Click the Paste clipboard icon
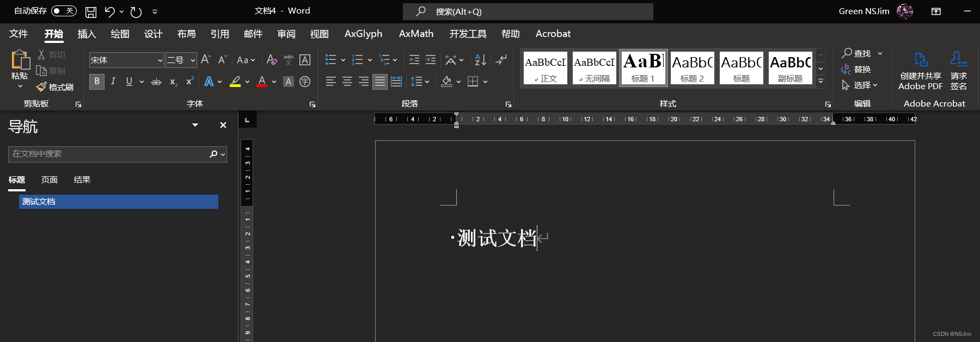This screenshot has height=342, width=980. click(20, 60)
